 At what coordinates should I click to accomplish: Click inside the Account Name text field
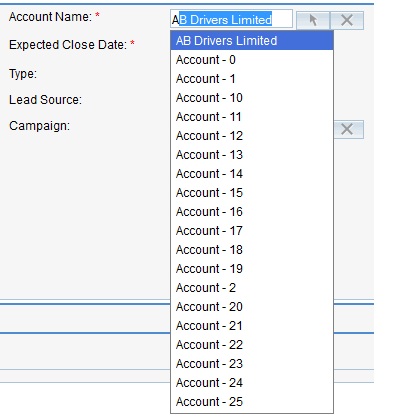(231, 19)
